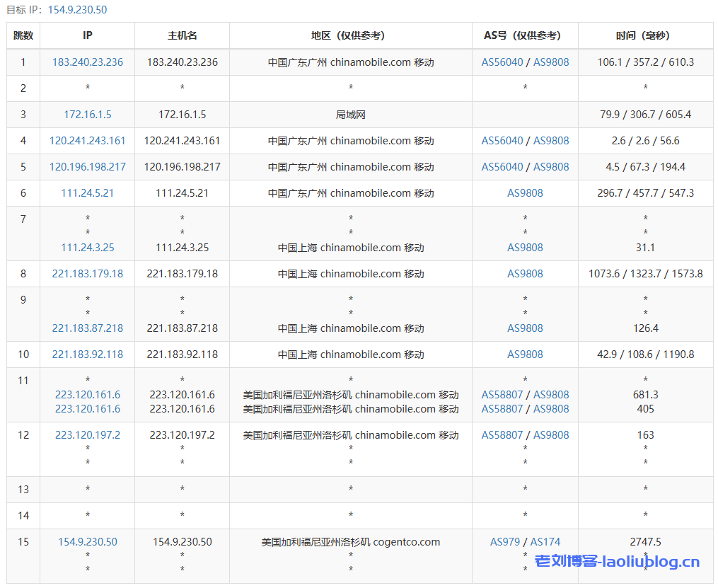Image resolution: width=718 pixels, height=588 pixels.
Task: Click the AS56040 link on hop 1
Action: point(501,62)
